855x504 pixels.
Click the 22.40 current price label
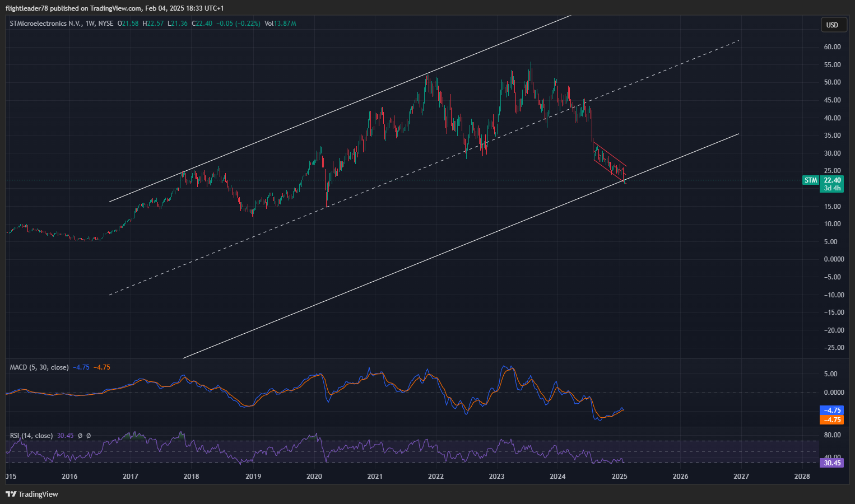pyautogui.click(x=832, y=180)
